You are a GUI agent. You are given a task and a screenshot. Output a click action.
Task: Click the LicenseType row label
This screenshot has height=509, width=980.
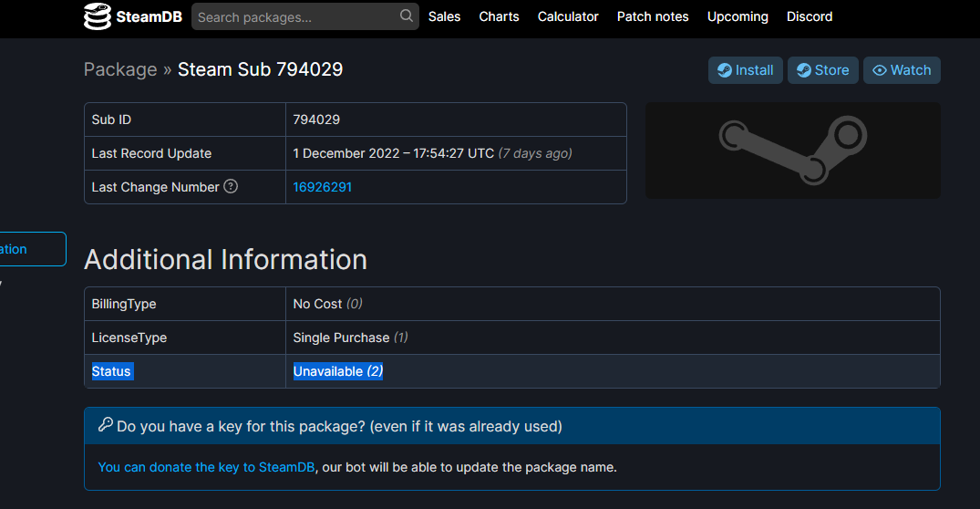click(x=129, y=338)
